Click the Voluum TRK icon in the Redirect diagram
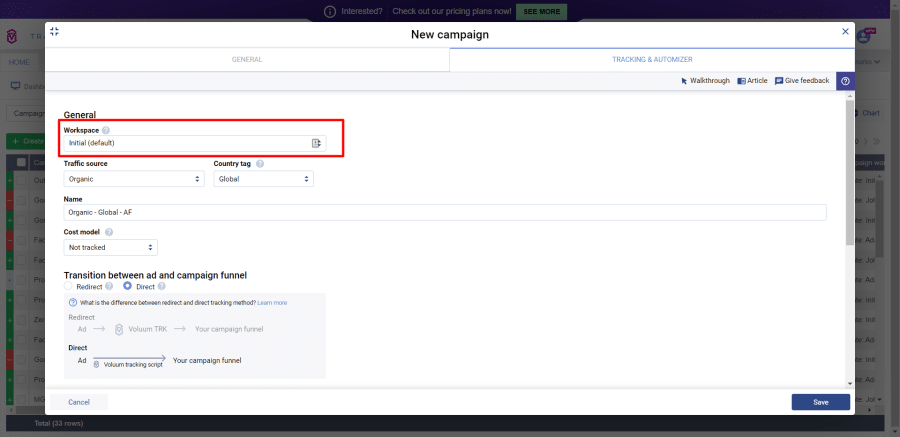The height and width of the screenshot is (437, 900). (119, 330)
